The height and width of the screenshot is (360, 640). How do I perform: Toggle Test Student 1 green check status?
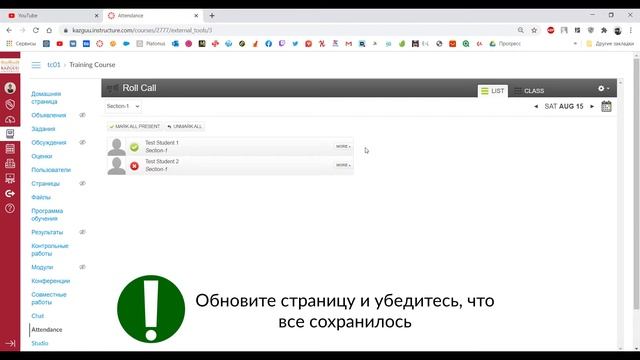(134, 147)
